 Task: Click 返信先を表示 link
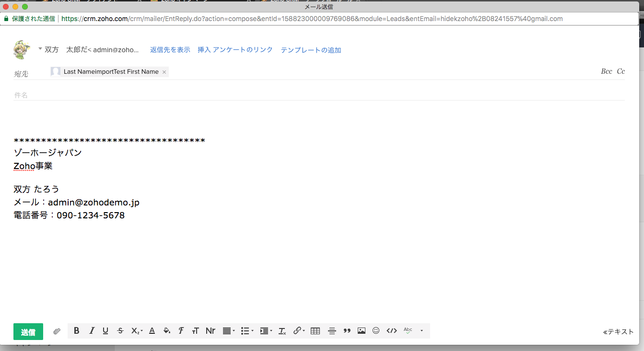170,50
